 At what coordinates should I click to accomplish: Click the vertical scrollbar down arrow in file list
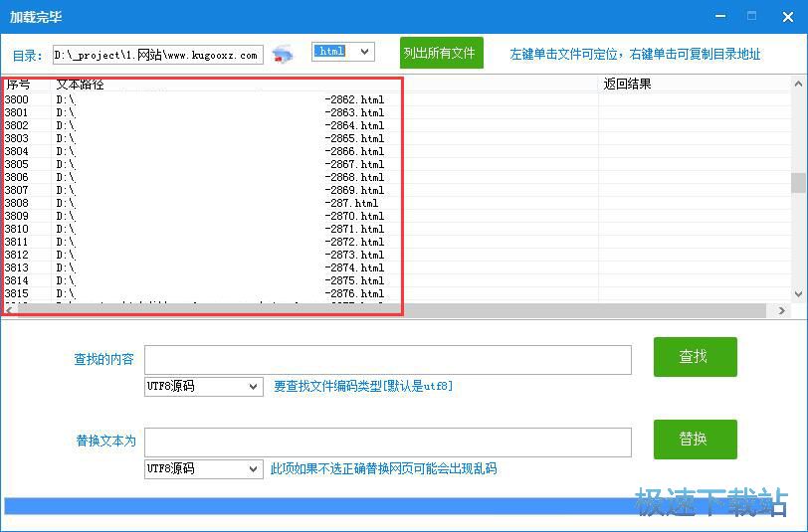point(798,293)
